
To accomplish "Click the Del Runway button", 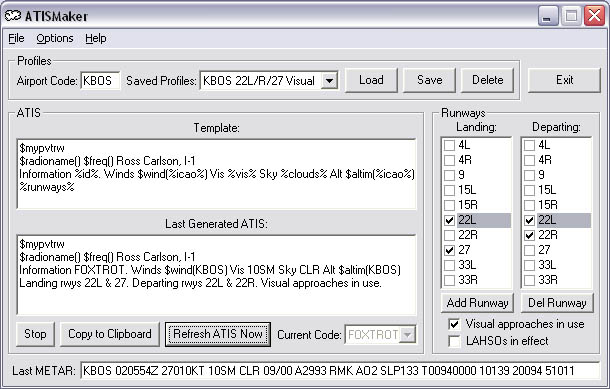I will coord(557,303).
